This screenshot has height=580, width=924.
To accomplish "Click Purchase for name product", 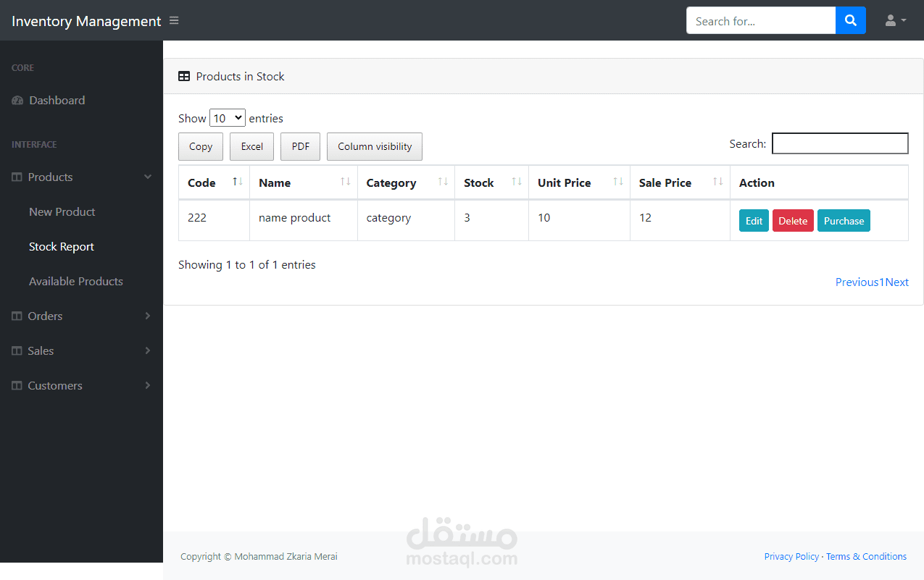I will coord(844,221).
